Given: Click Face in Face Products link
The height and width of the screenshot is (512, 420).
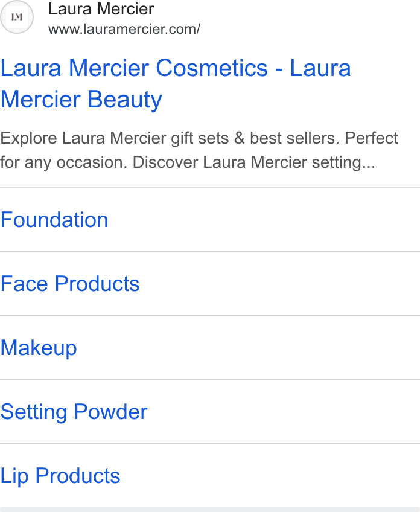Looking at the screenshot, I should tap(24, 284).
